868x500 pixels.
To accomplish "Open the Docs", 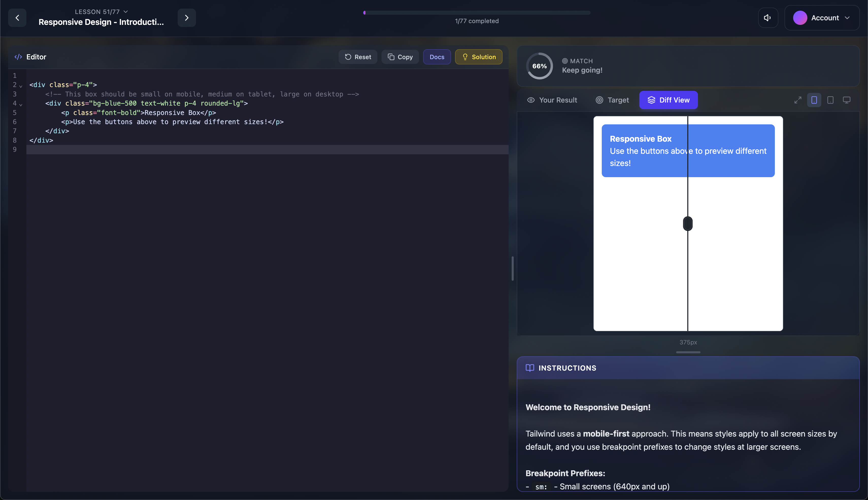I will pos(437,57).
